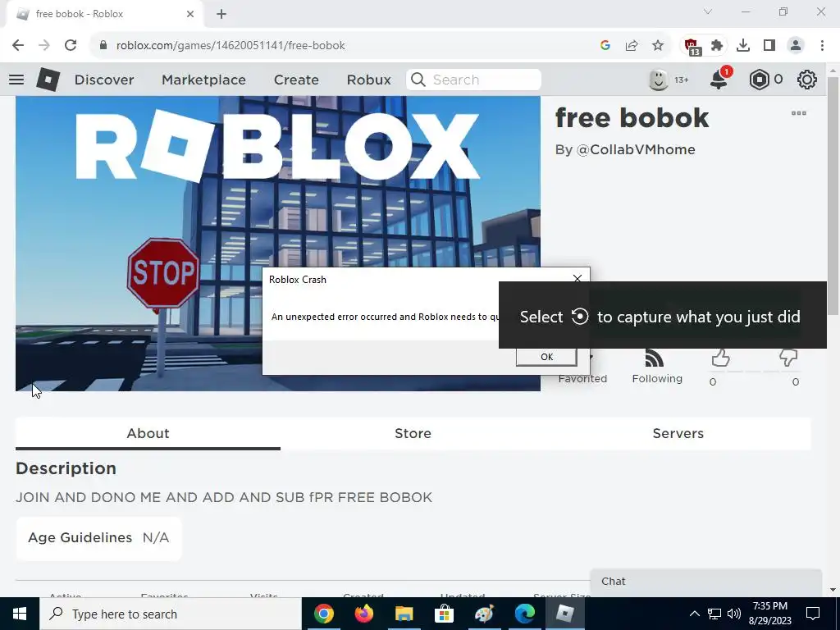Click the Google icon in address bar
This screenshot has height=630, width=840.
point(605,46)
